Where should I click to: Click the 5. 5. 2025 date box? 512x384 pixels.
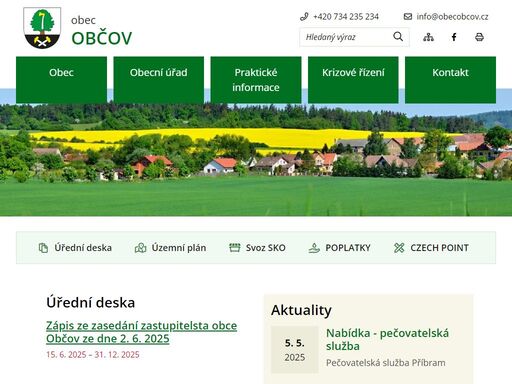click(295, 350)
